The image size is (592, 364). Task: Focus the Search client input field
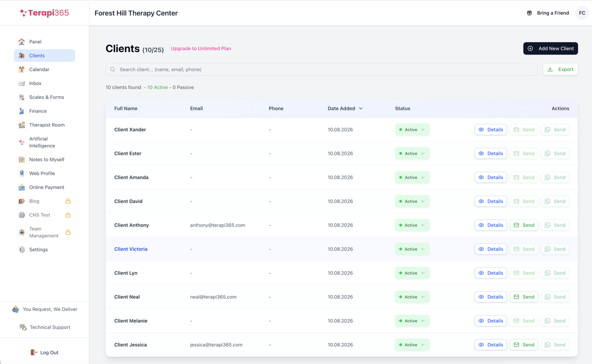[321, 69]
